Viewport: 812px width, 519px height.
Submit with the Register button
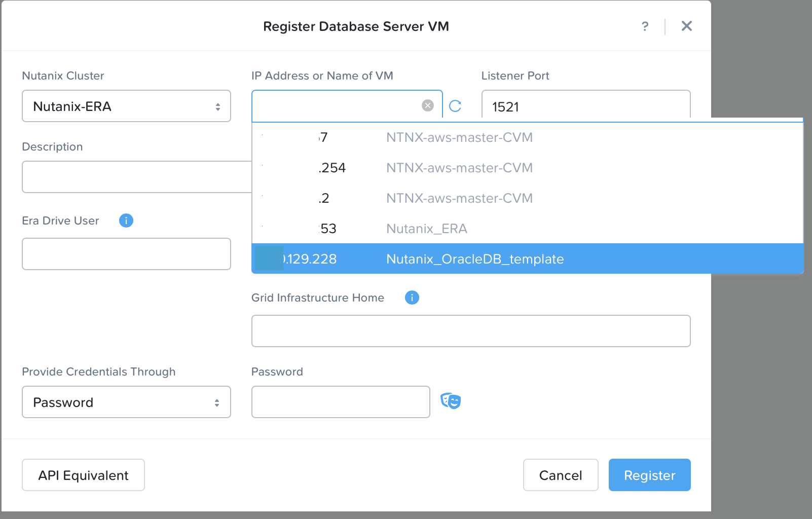coord(650,475)
